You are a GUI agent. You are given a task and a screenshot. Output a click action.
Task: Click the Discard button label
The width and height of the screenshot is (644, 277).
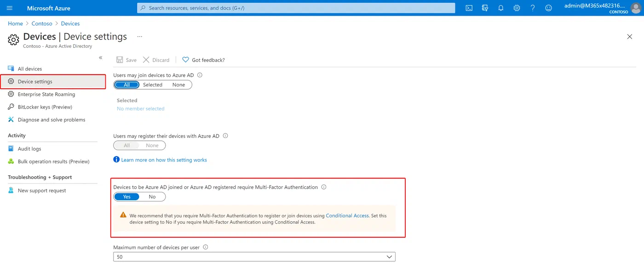(161, 60)
